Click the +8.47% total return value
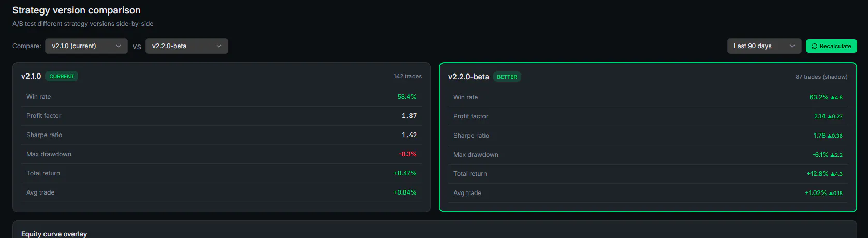Screen dimensions: 868x238 [405, 173]
